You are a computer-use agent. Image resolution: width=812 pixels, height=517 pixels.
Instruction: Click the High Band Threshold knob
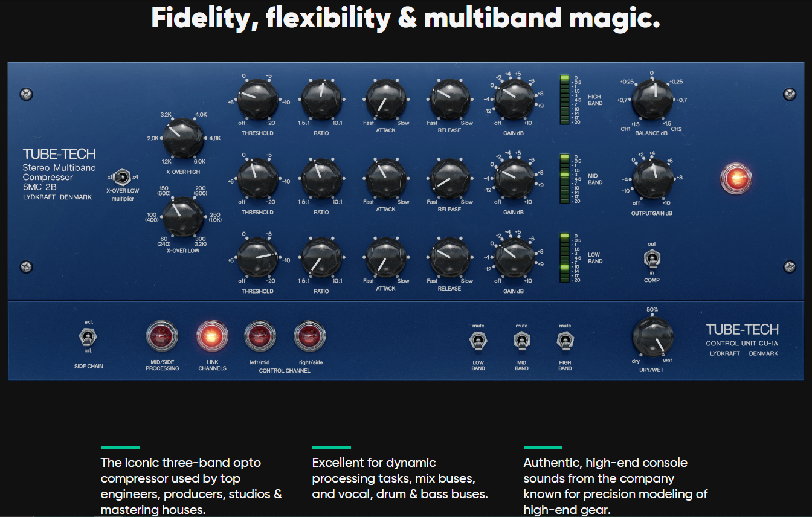(x=257, y=99)
